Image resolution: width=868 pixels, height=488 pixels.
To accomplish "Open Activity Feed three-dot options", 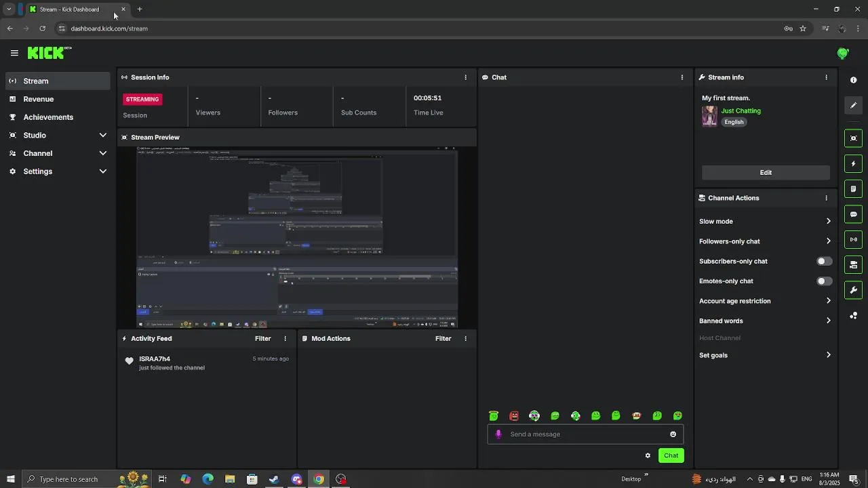I will pyautogui.click(x=285, y=338).
